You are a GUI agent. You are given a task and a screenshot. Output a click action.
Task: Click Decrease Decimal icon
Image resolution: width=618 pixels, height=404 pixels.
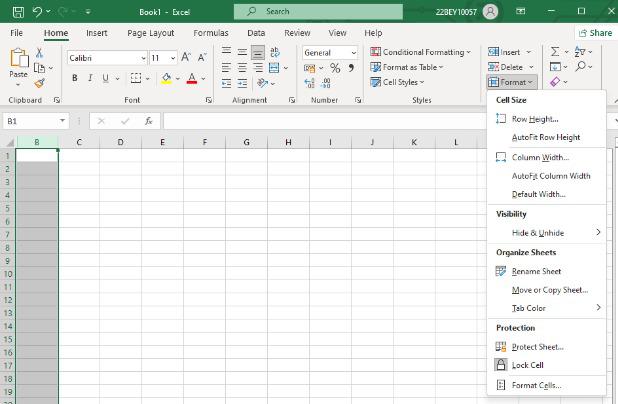point(326,83)
